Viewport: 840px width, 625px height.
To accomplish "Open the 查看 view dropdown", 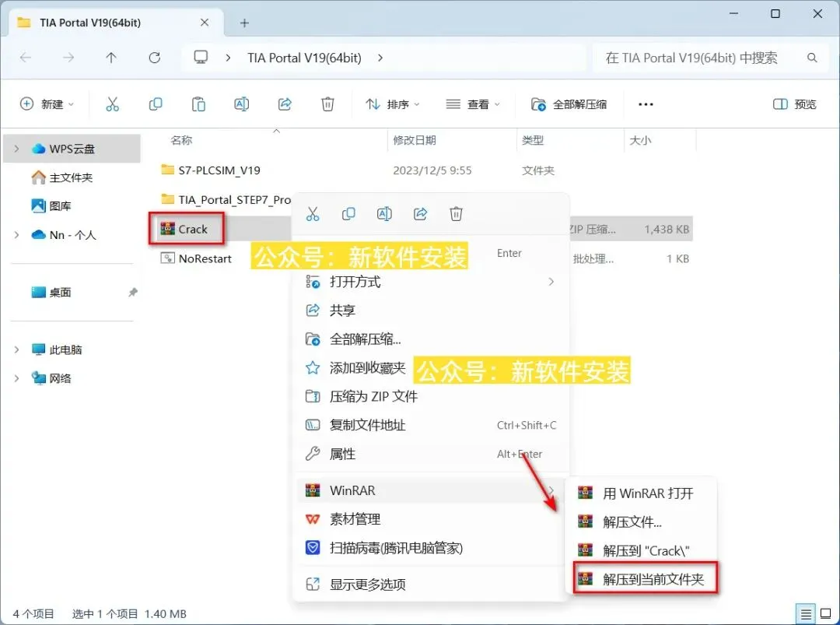I will 473,104.
